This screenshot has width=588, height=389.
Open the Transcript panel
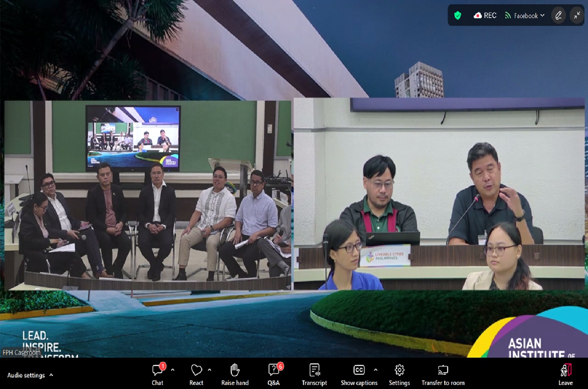point(314,375)
